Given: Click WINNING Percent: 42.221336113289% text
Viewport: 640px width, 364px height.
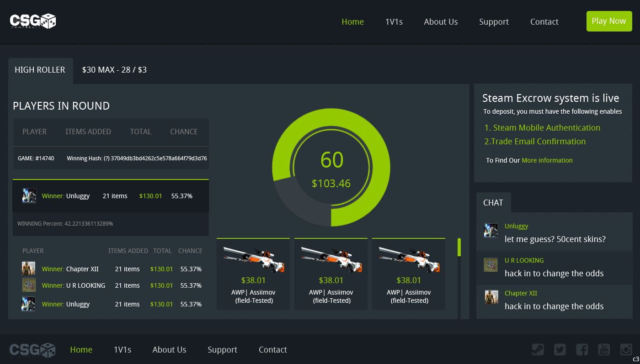Looking at the screenshot, I should [65, 224].
